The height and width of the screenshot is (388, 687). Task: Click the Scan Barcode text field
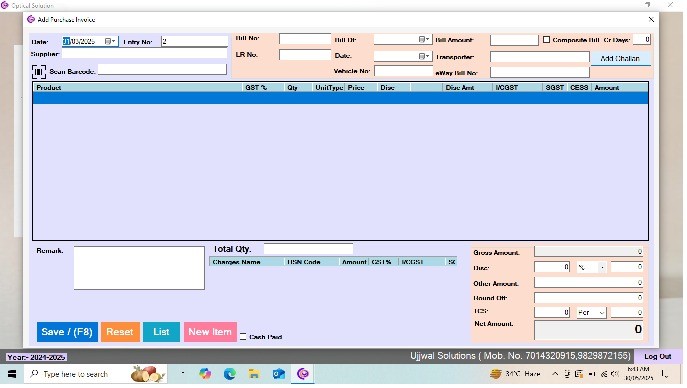[162, 70]
